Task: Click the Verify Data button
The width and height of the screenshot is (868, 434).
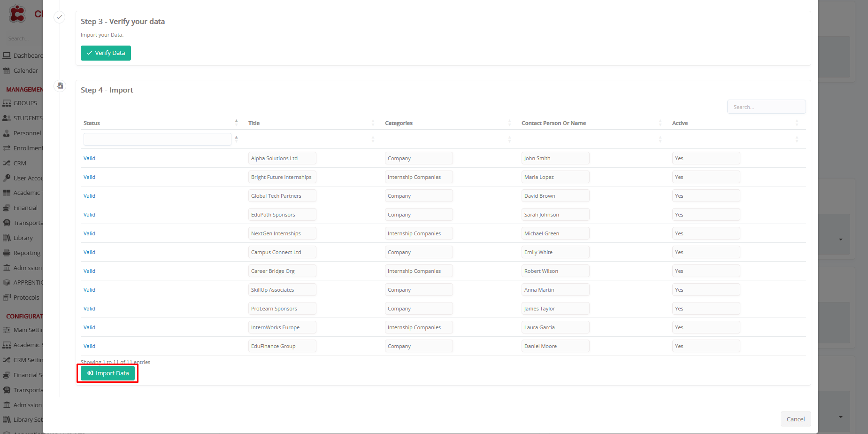Action: [x=106, y=53]
